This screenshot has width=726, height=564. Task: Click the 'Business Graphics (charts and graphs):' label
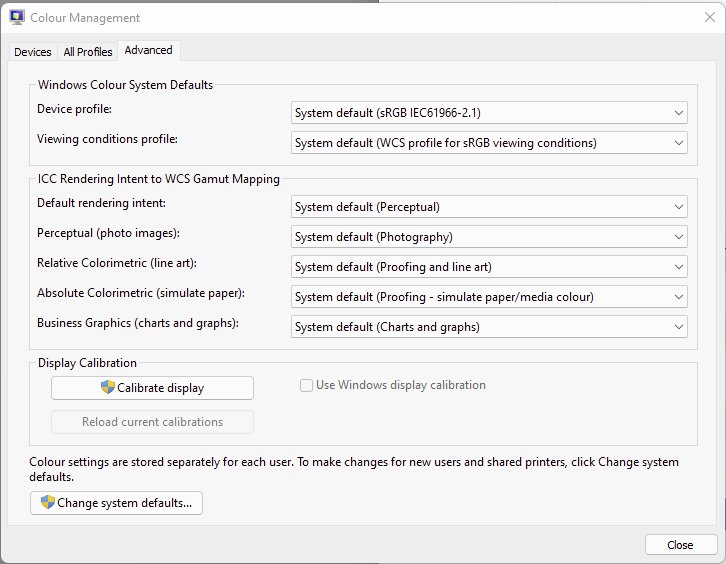pyautogui.click(x=138, y=323)
